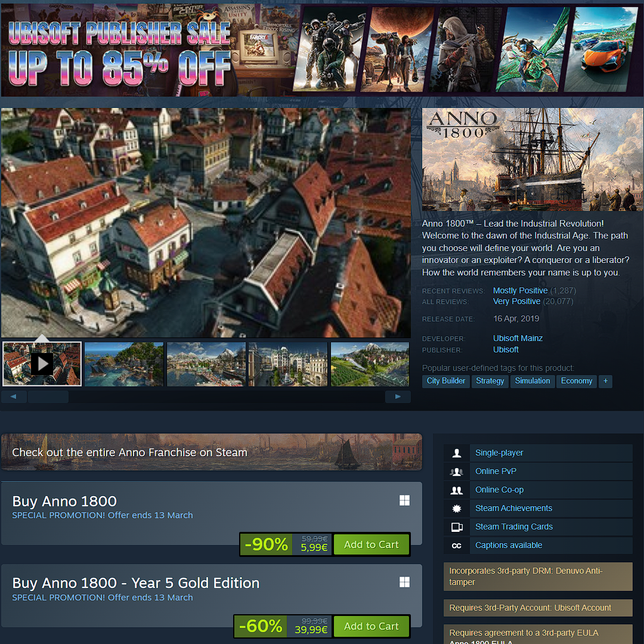Image resolution: width=644 pixels, height=644 pixels.
Task: Open the Anno 1800 header artwork
Action: click(532, 159)
